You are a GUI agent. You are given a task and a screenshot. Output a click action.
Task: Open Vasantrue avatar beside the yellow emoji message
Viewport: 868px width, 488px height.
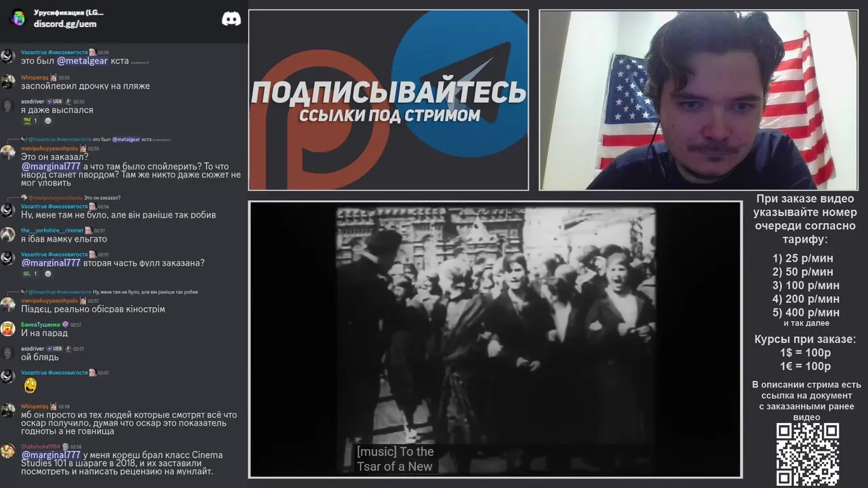click(x=8, y=377)
